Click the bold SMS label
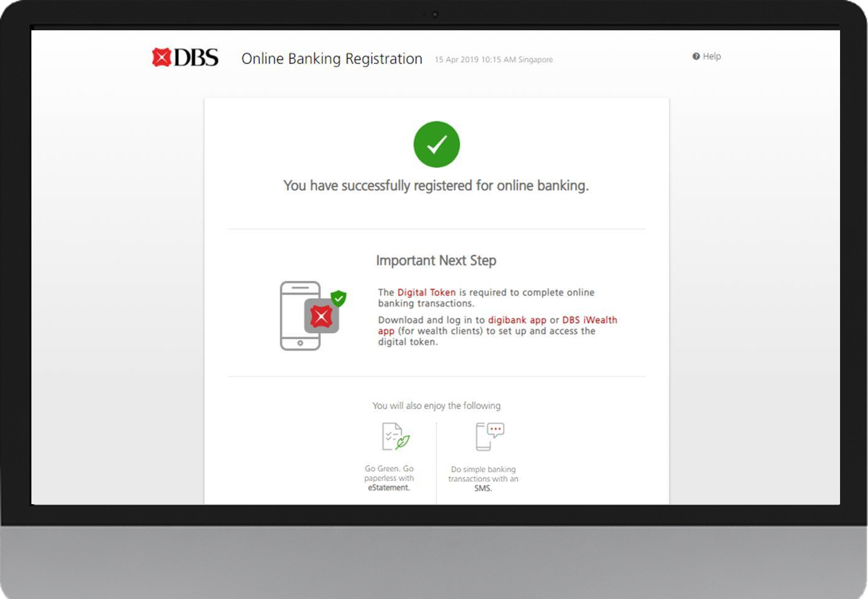 [x=483, y=488]
